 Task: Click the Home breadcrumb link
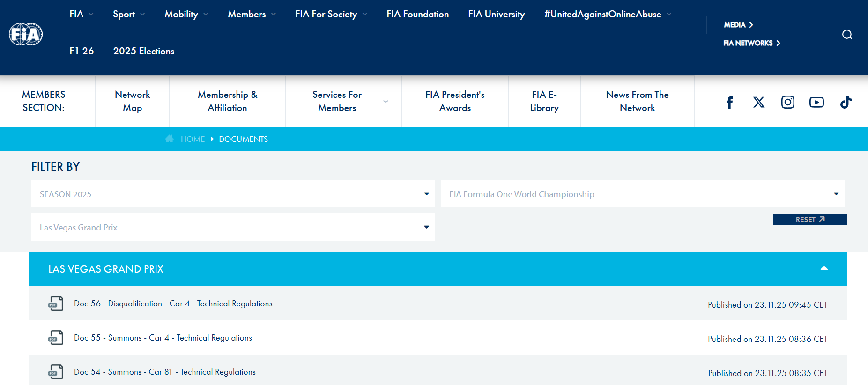tap(193, 139)
